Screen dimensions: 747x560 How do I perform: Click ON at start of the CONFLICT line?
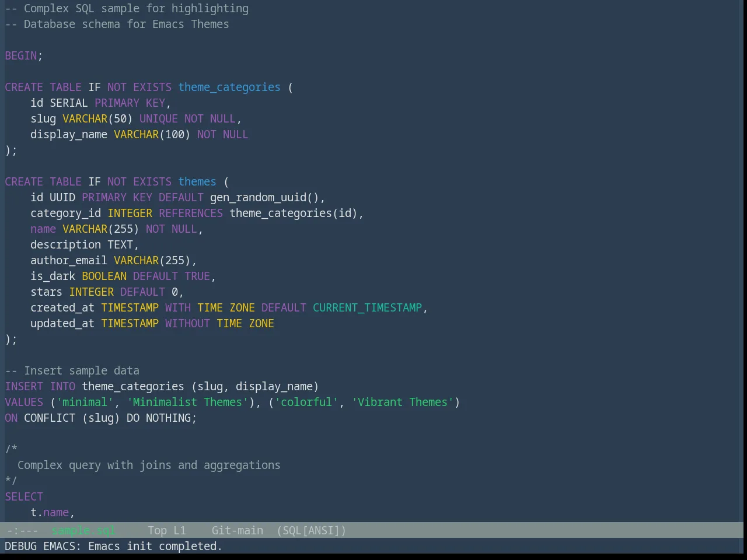11,418
